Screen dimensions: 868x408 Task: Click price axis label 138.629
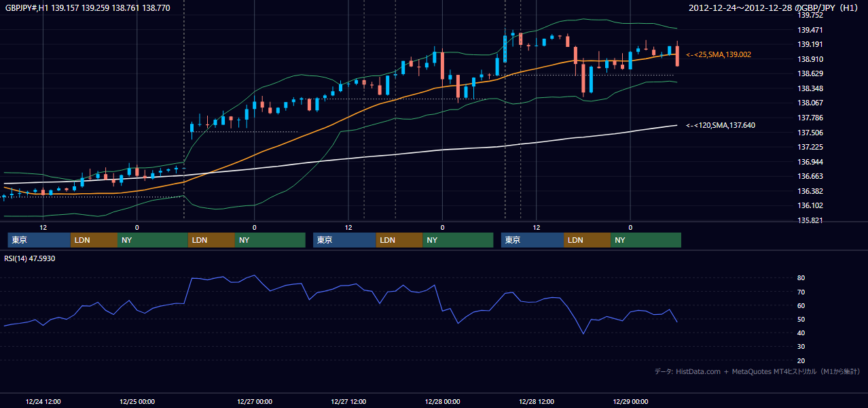click(810, 73)
